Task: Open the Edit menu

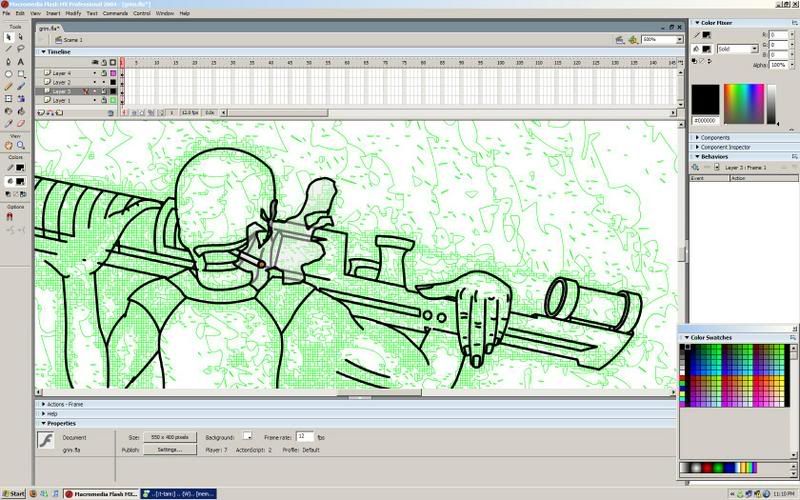Action: 20,13
